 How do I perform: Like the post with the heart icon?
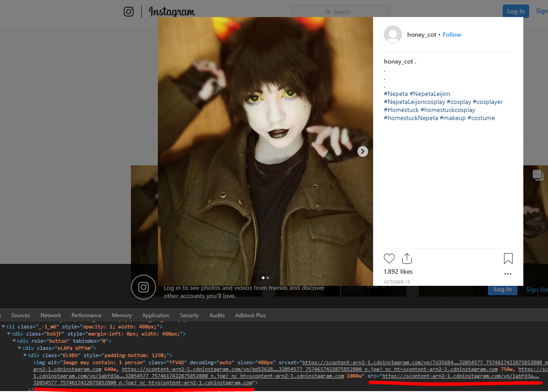coord(389,258)
